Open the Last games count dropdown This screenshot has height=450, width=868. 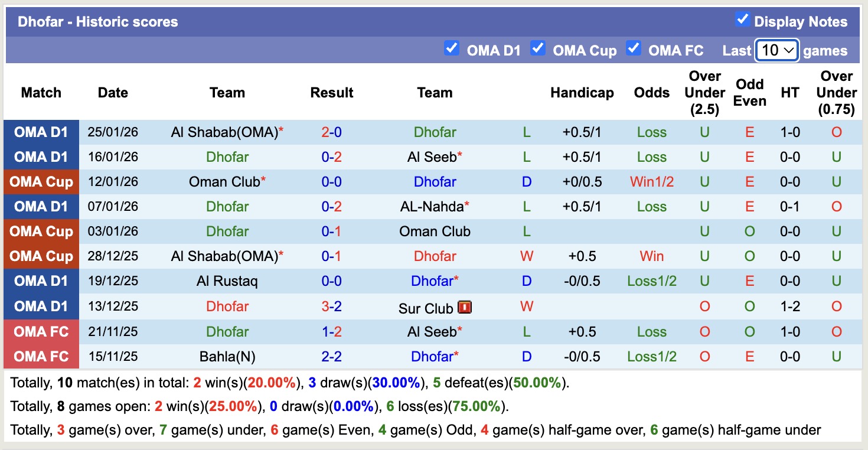click(777, 51)
